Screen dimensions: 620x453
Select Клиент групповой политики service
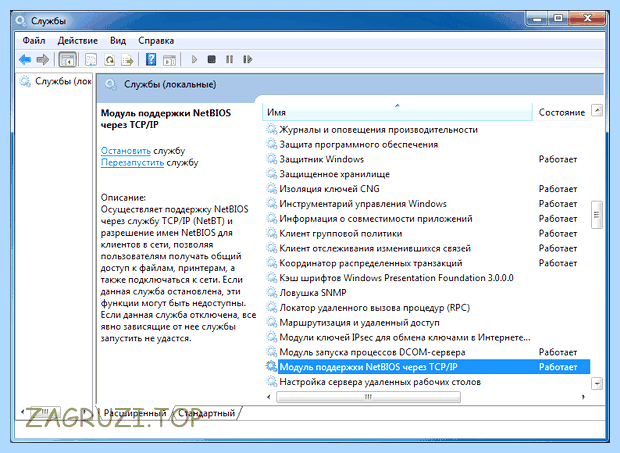(x=340, y=233)
